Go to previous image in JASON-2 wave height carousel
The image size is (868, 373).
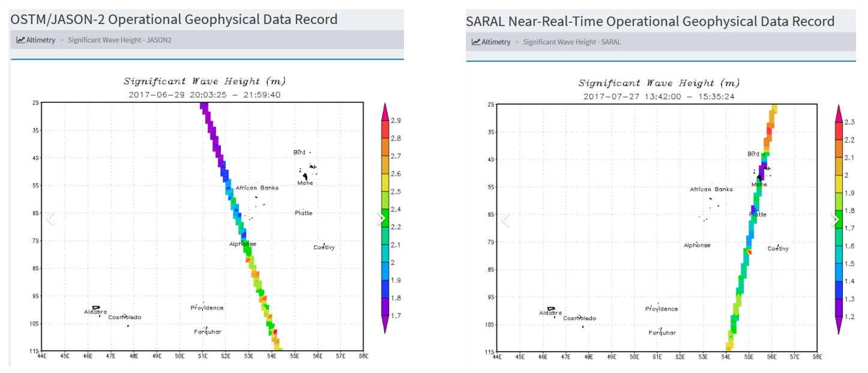point(50,219)
